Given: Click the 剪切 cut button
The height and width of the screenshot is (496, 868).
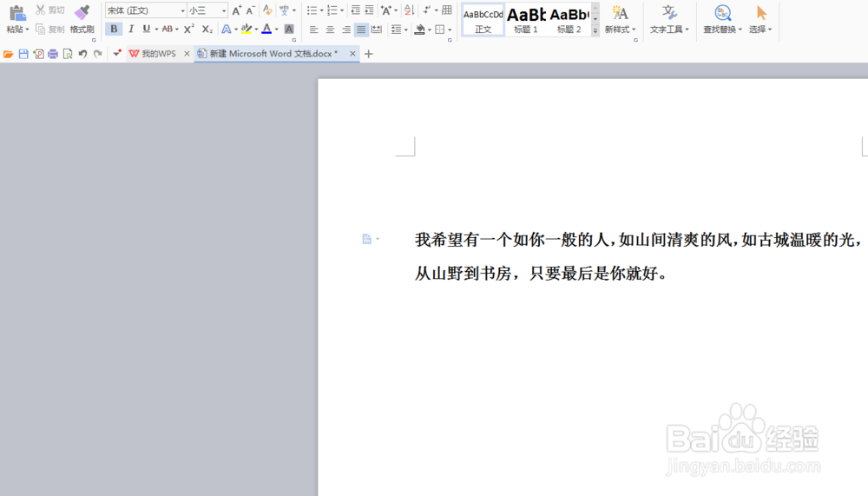Looking at the screenshot, I should [50, 10].
